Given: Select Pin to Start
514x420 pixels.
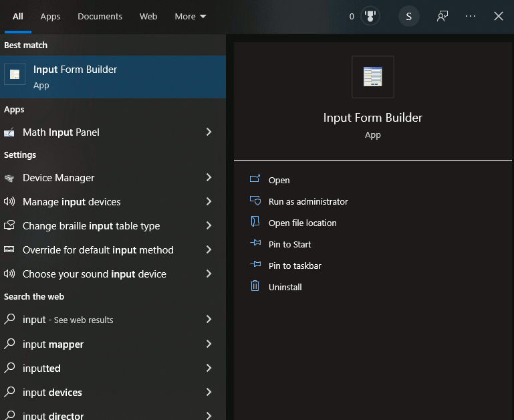Looking at the screenshot, I should click(x=290, y=245).
